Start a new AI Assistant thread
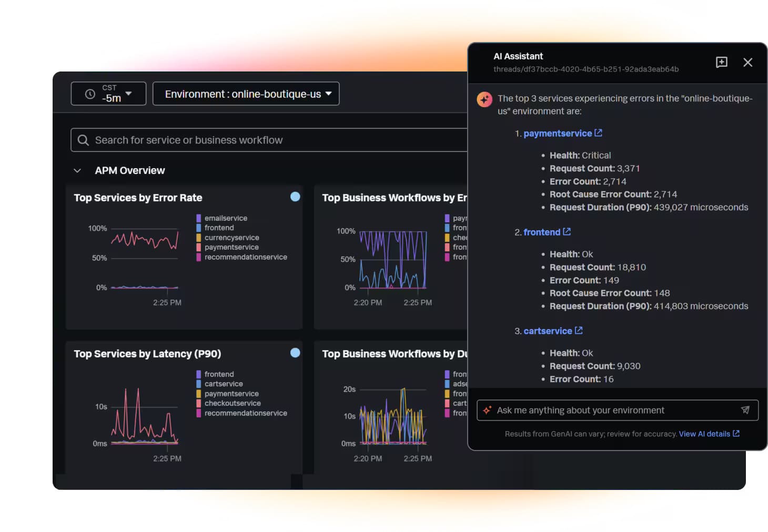 point(721,63)
